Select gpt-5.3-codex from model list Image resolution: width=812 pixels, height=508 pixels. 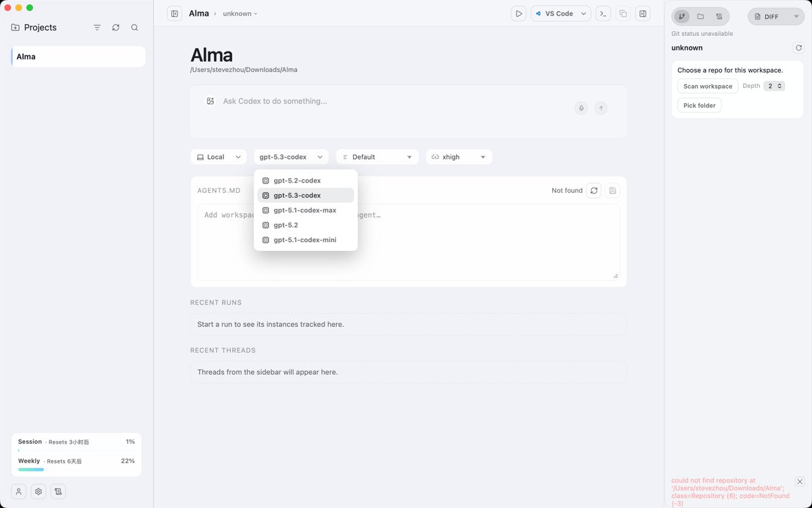[305, 195]
